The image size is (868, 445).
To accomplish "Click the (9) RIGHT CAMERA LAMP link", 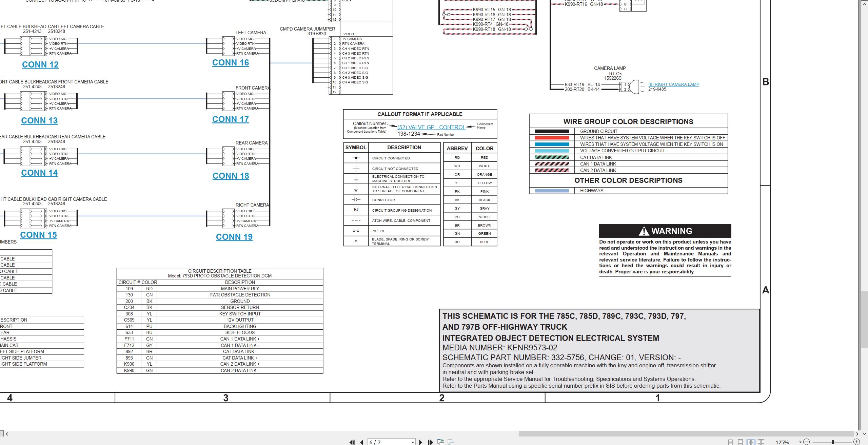I will (673, 84).
